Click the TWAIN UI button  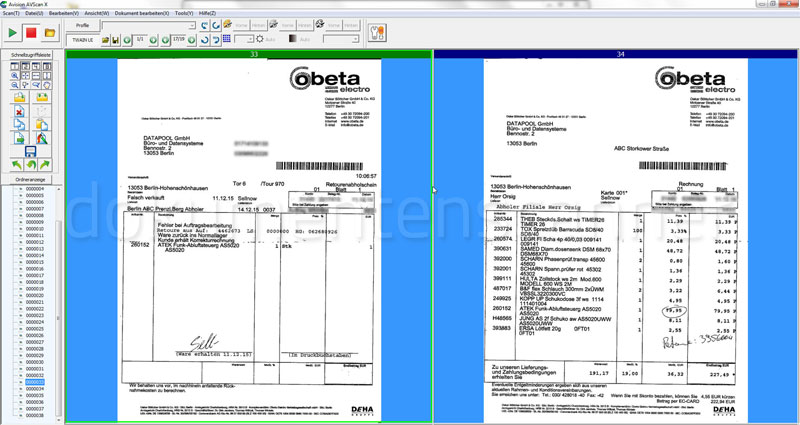pyautogui.click(x=82, y=39)
